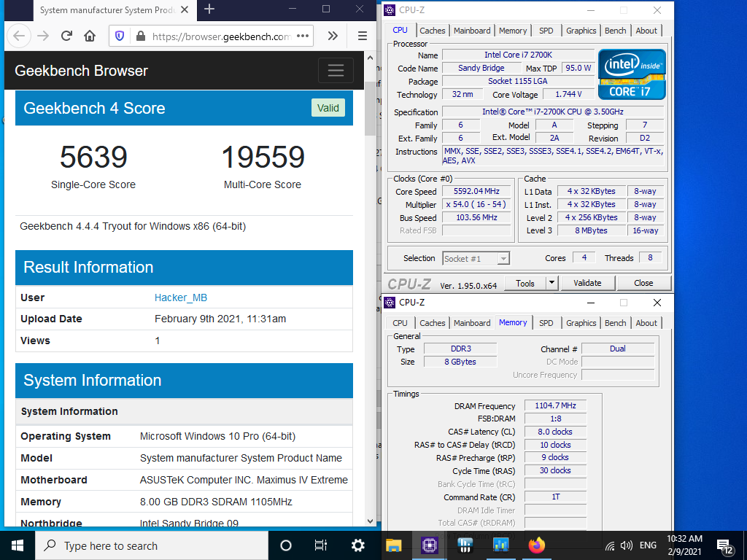The image size is (747, 560).
Task: Open the taskbar clock and date
Action: pyautogui.click(x=684, y=545)
